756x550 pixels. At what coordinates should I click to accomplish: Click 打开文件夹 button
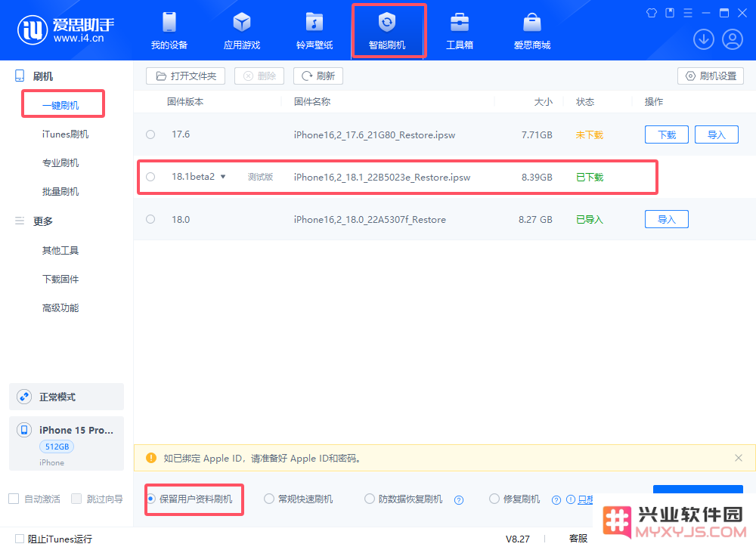[x=186, y=76]
